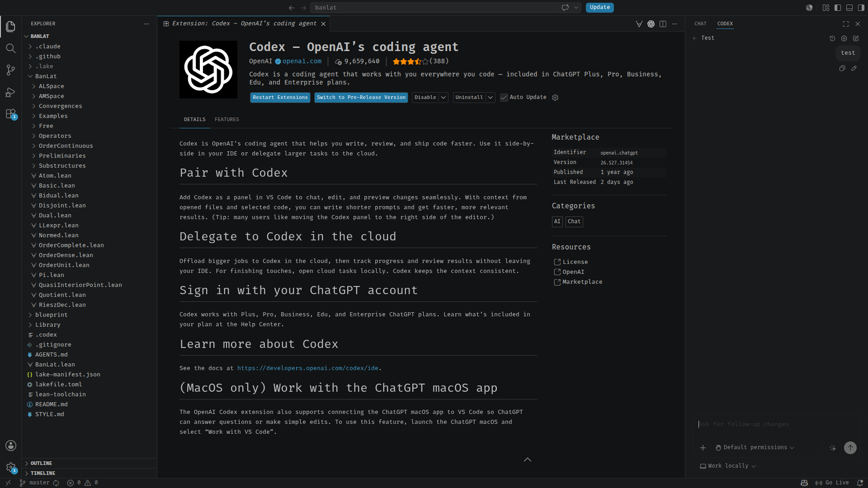Start a new Codex chat
This screenshot has width=868, height=488.
[x=856, y=38]
